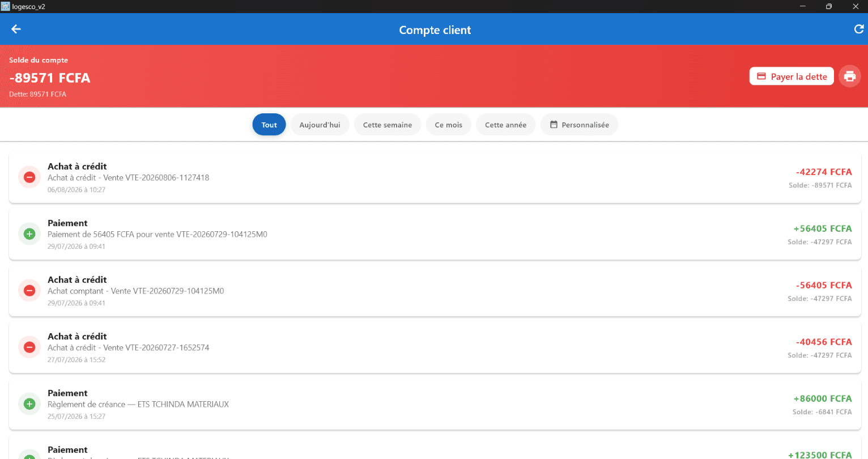This screenshot has width=868, height=459.
Task: Click the red minus icon for -42274 FCFA purchase
Action: [29, 177]
